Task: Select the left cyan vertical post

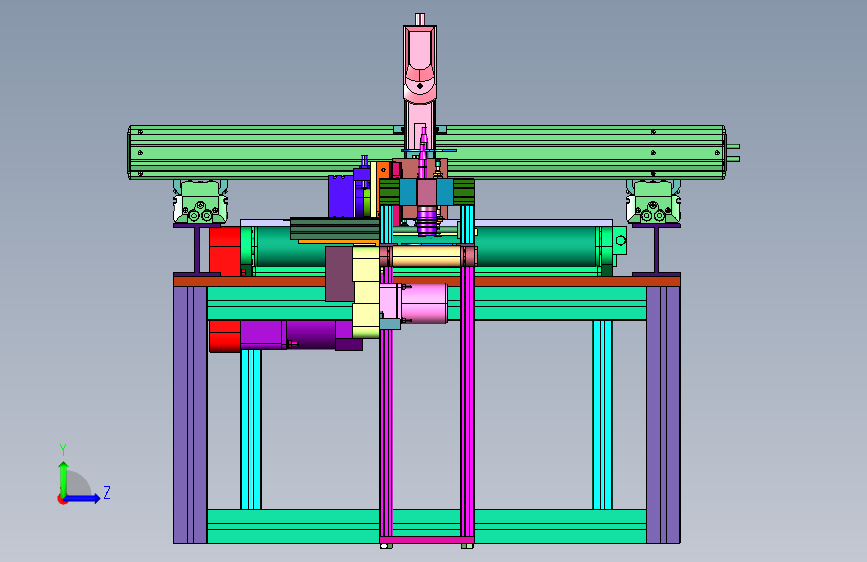Action: [250, 429]
